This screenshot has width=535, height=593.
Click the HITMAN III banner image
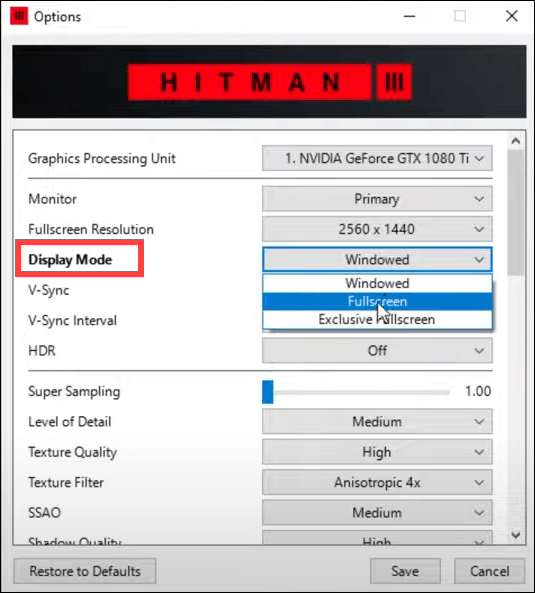269,82
